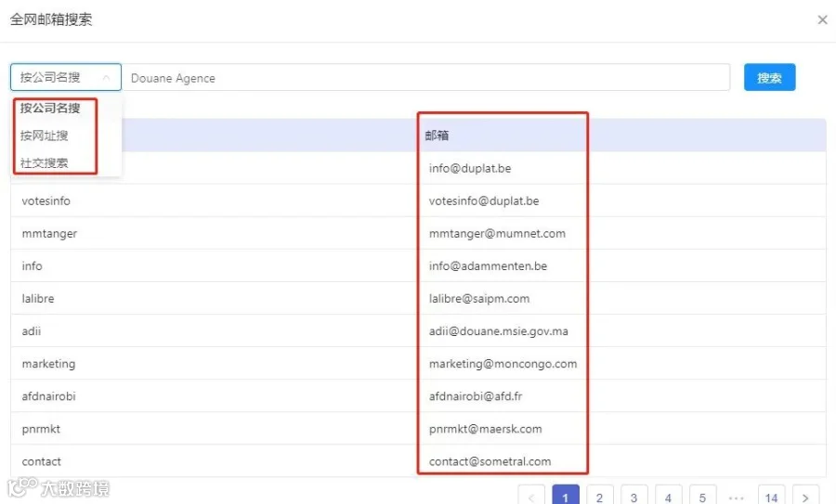Screen dimensions: 836x504
Task: Focus the Douane Agence search input
Action: click(425, 78)
